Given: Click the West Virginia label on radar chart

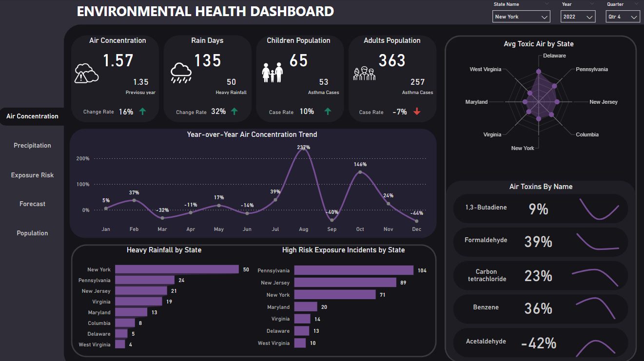Looking at the screenshot, I should [485, 69].
